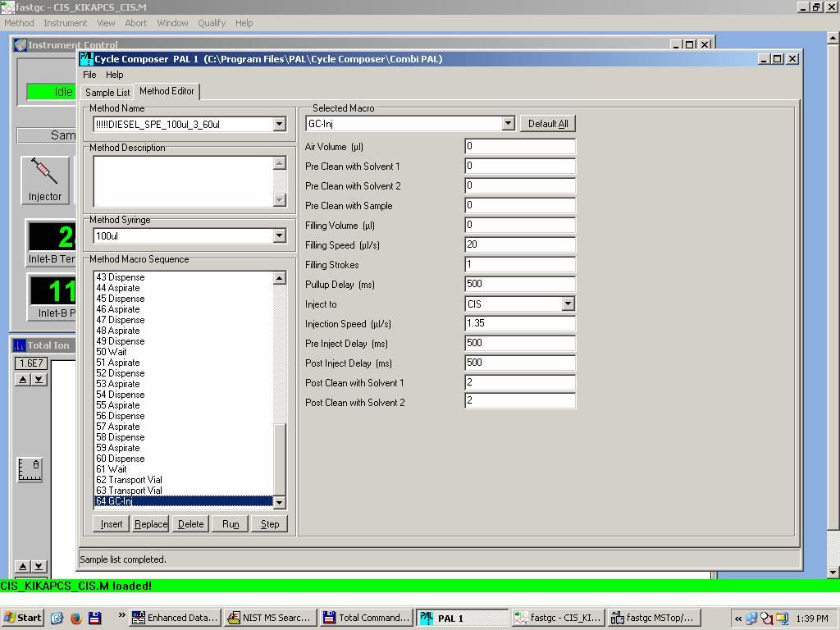Click the Insert macro button
Viewport: 840px width, 630px height.
click(112, 524)
